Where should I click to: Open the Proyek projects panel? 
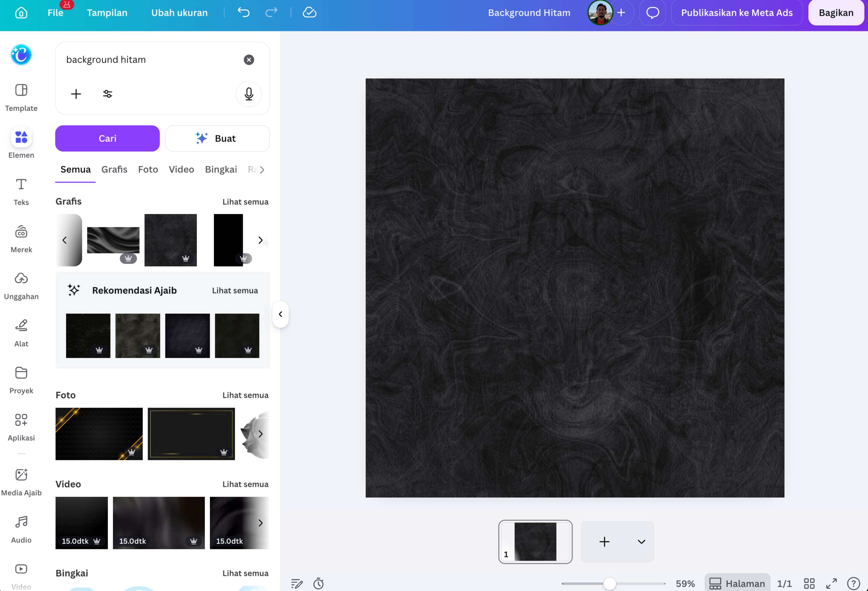(21, 380)
